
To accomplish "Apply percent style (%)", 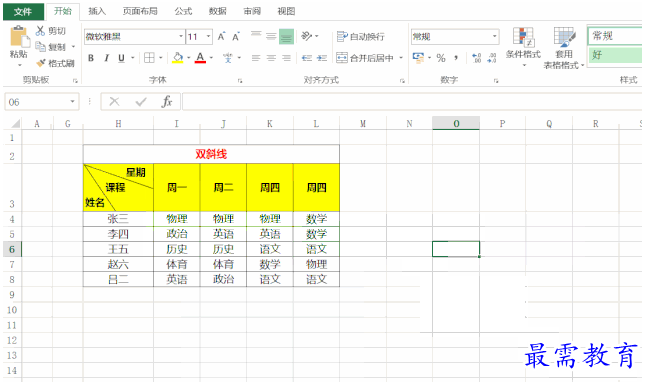I will pos(441,58).
